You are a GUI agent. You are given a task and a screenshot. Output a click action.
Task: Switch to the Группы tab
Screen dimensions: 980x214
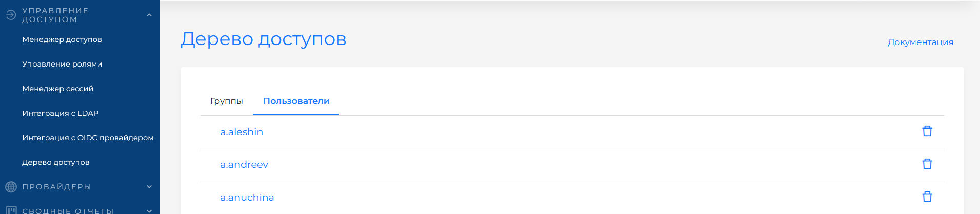(x=227, y=101)
